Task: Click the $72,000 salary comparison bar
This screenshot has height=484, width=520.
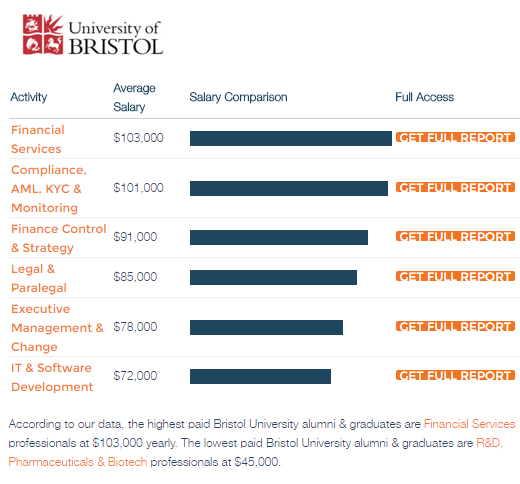Action: tap(260, 376)
